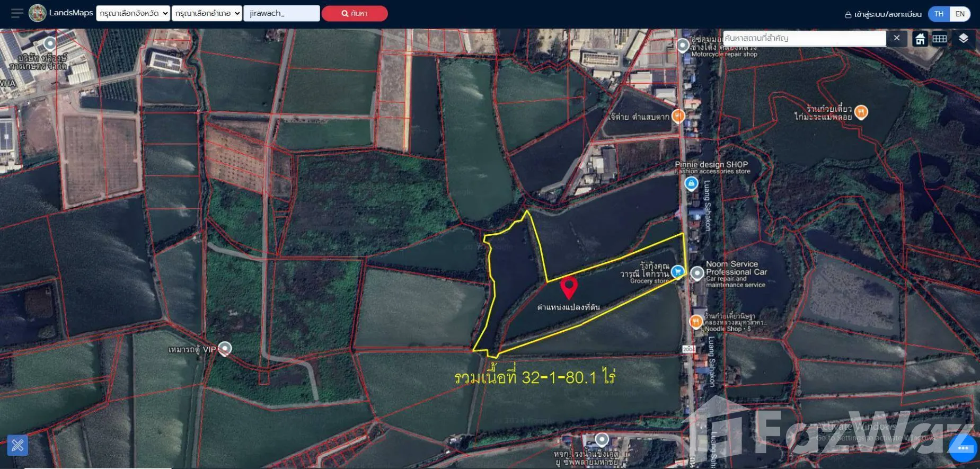
Task: Switch language to EN
Action: click(960, 14)
